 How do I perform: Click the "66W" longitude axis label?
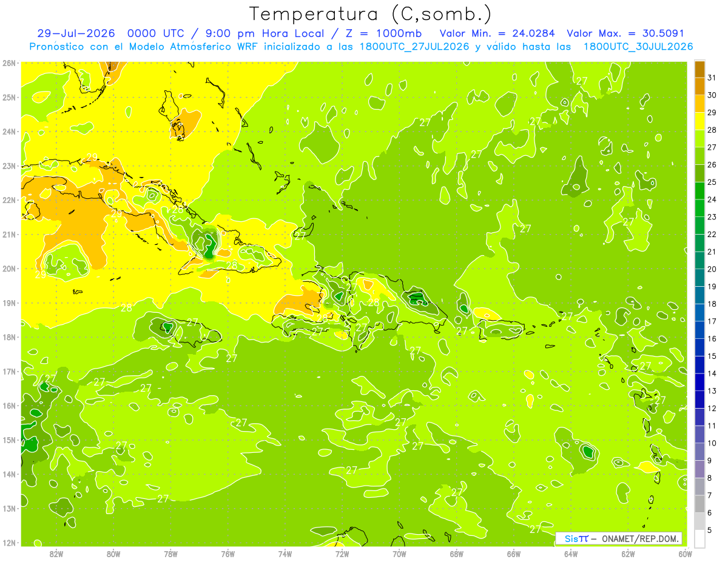[514, 554]
